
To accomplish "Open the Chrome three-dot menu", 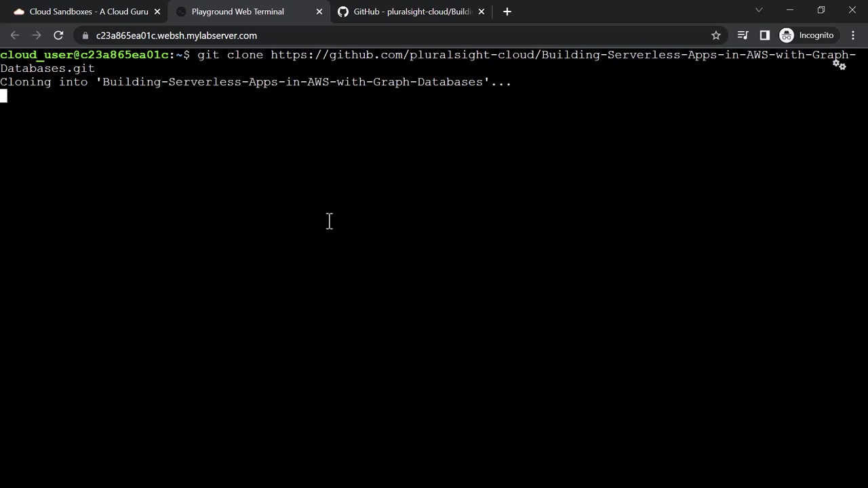I will click(x=853, y=35).
